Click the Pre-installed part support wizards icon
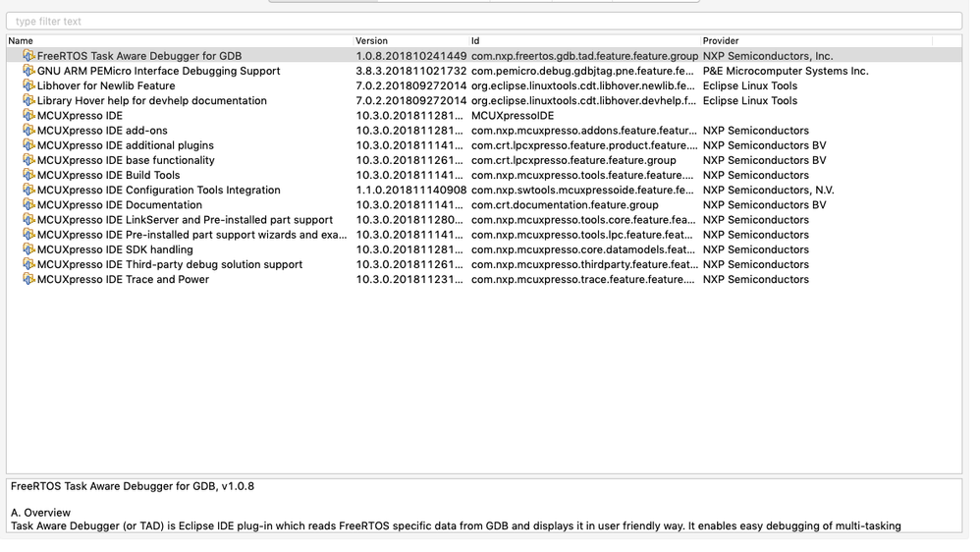 (28, 235)
